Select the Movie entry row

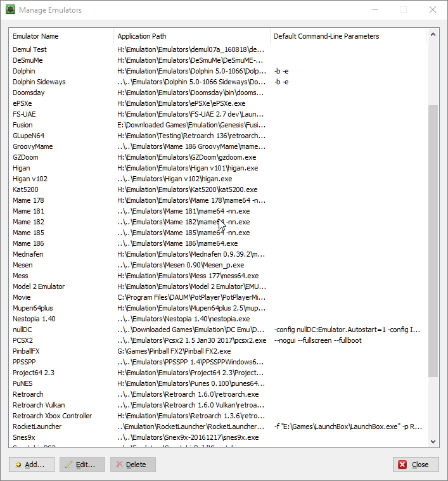pos(218,297)
